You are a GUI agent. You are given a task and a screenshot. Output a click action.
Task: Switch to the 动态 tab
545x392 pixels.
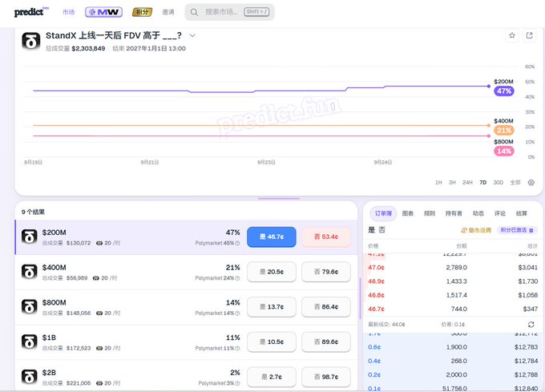point(478,213)
